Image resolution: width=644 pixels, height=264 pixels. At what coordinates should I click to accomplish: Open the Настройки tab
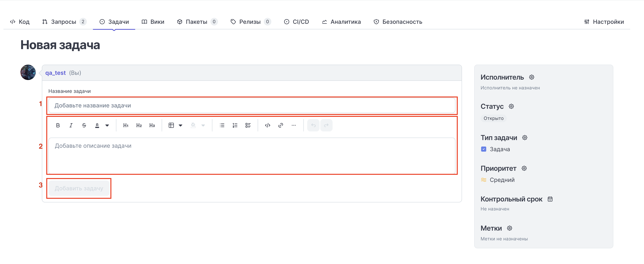point(604,22)
